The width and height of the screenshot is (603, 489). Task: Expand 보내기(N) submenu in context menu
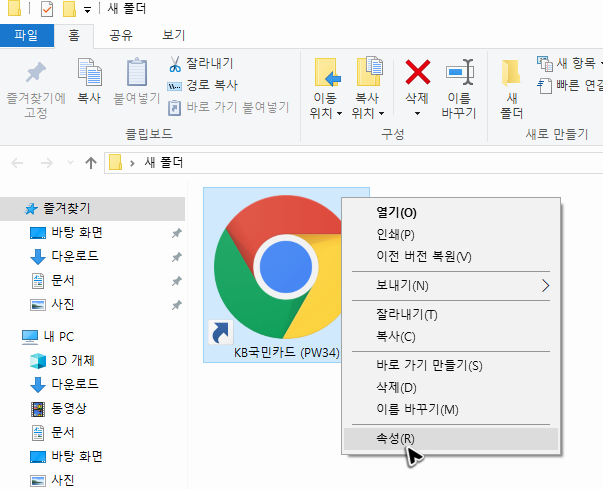click(451, 286)
